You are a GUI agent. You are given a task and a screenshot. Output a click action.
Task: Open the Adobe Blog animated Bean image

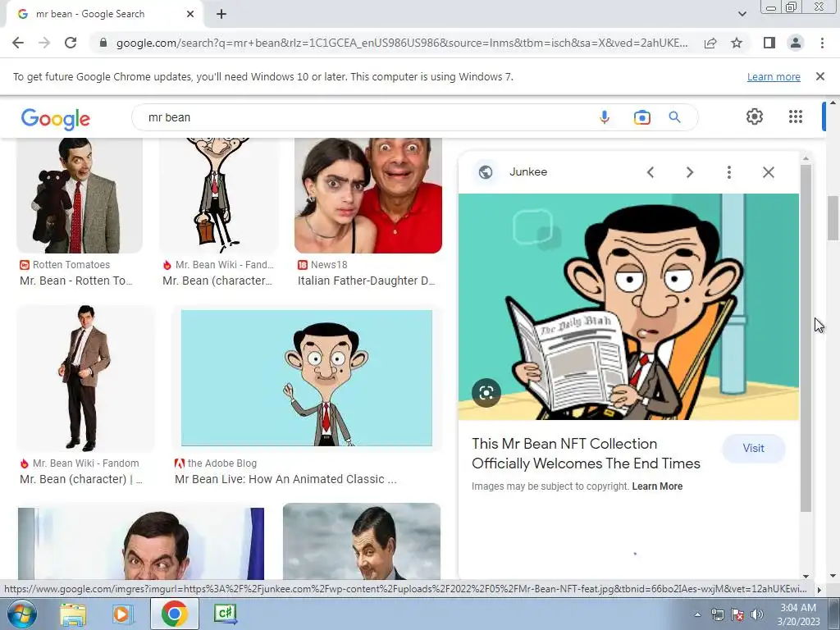[307, 378]
